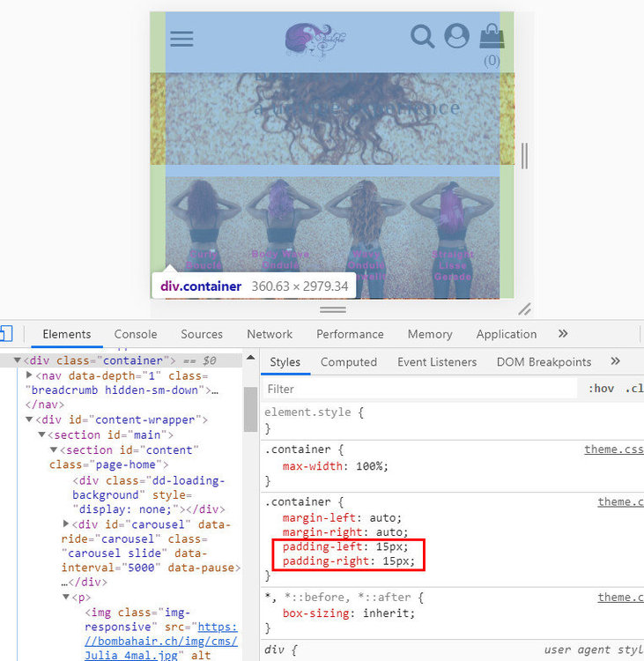Screen dimensions: 644x661
Task: Open the user account icon
Action: click(x=457, y=36)
